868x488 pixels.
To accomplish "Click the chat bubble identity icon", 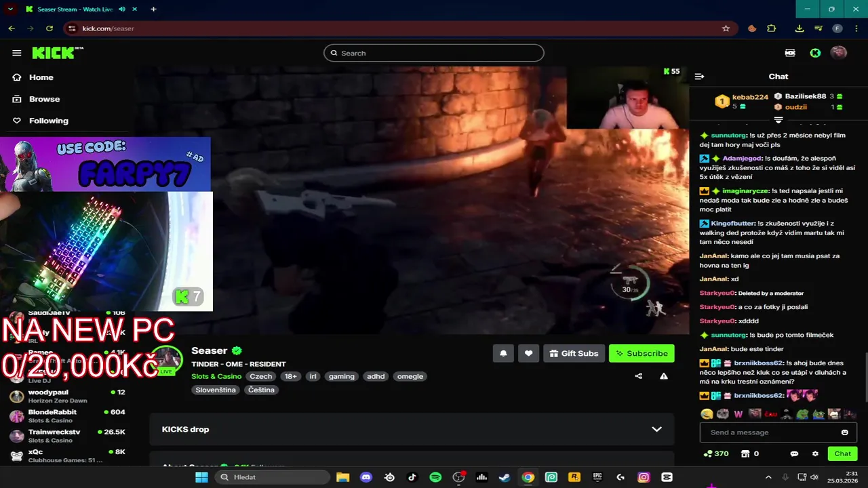I will click(x=794, y=453).
